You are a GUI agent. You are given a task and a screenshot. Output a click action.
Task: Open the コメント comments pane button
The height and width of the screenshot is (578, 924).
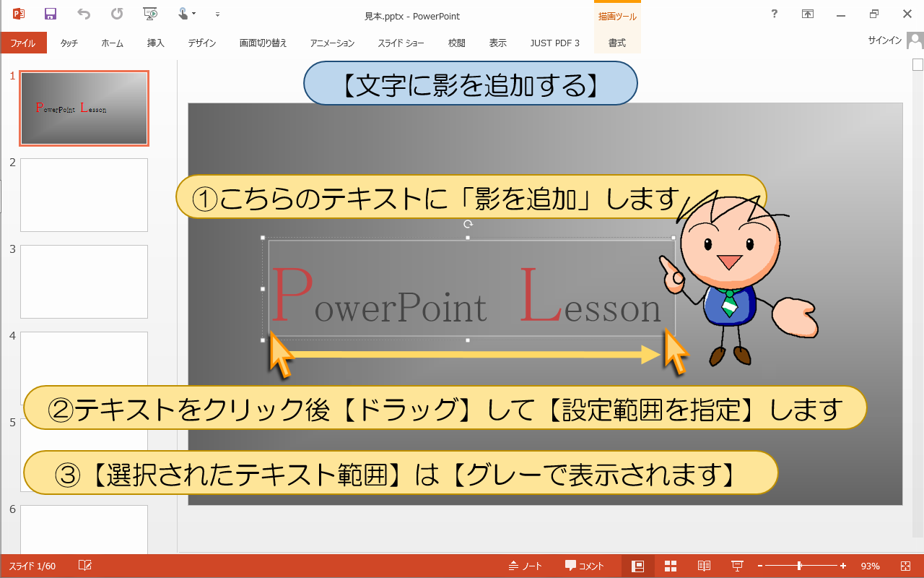click(584, 566)
